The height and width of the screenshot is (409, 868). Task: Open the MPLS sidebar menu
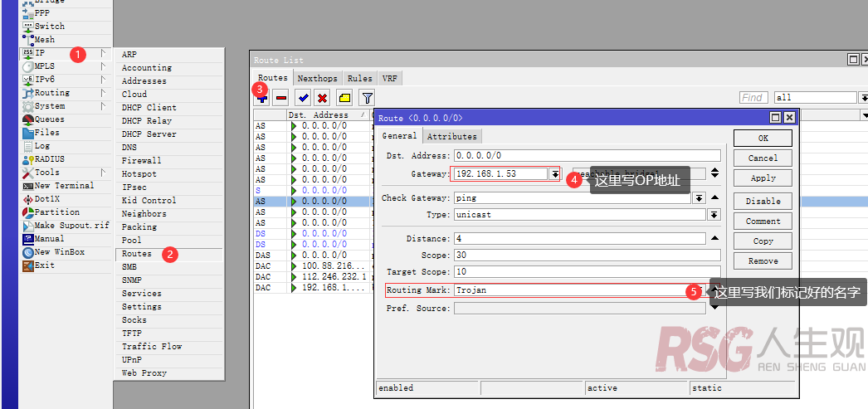click(x=66, y=66)
